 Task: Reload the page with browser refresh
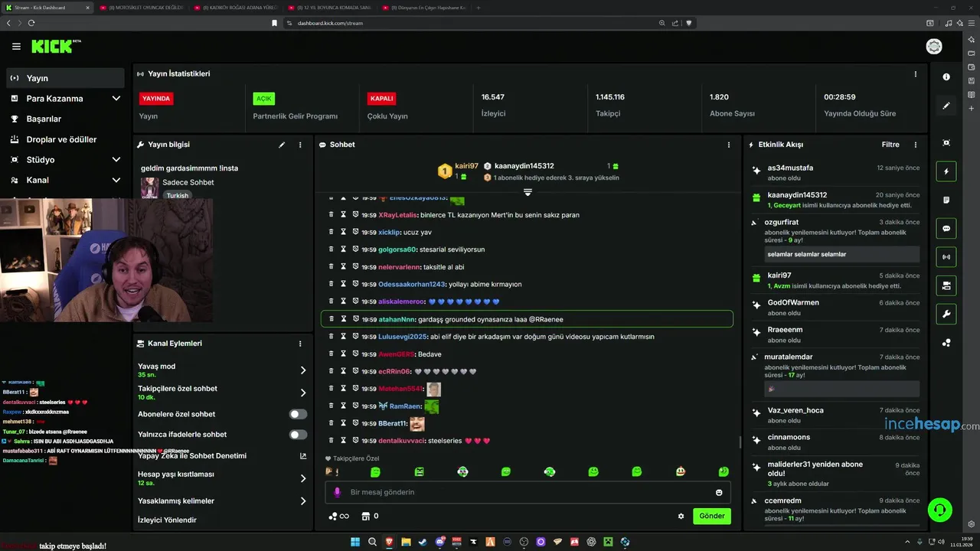pyautogui.click(x=31, y=23)
